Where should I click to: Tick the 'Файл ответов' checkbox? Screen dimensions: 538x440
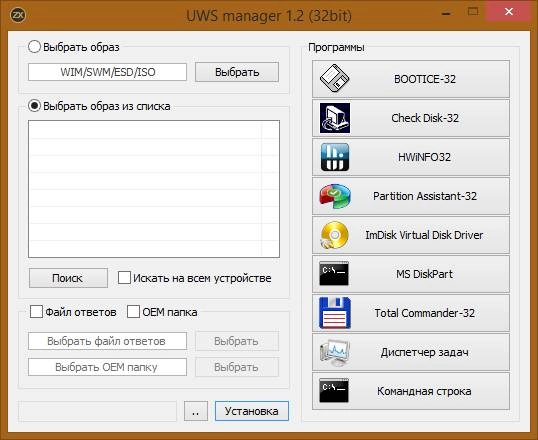(36, 312)
